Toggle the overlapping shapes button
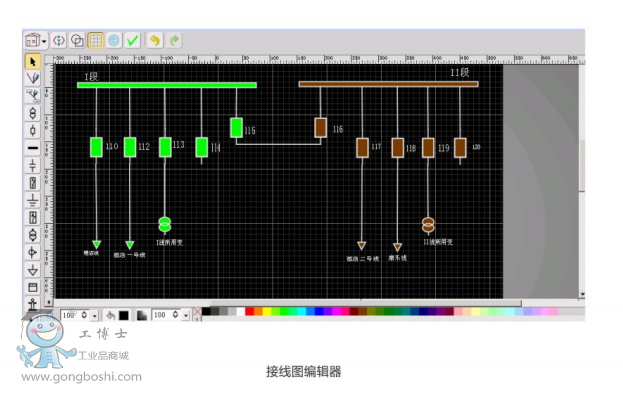Screen dimensions: 623x396 [77, 40]
